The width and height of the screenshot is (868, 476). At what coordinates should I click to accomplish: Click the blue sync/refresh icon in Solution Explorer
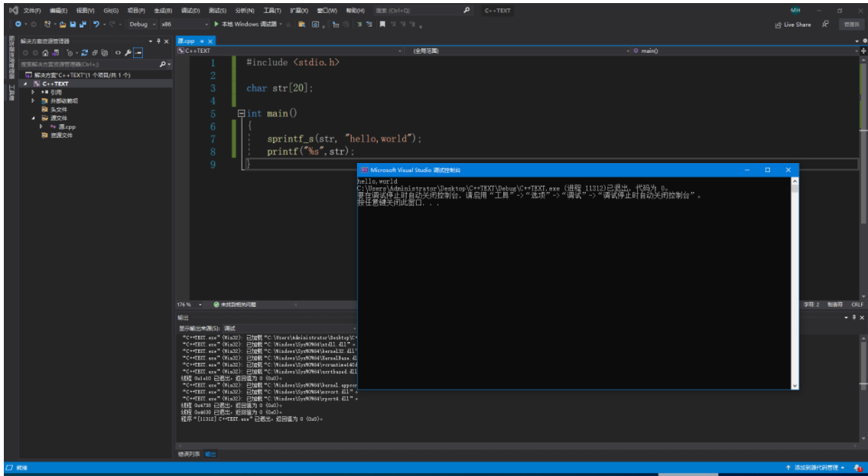[x=85, y=54]
